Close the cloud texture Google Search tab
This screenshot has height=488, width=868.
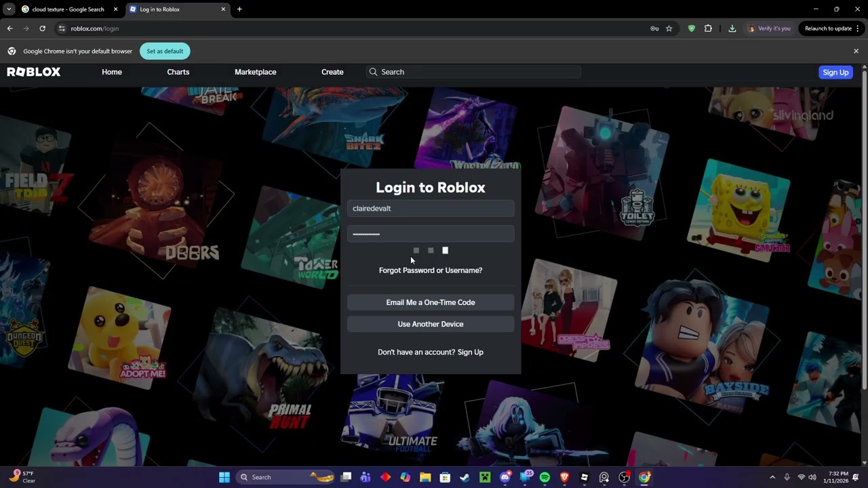point(115,9)
